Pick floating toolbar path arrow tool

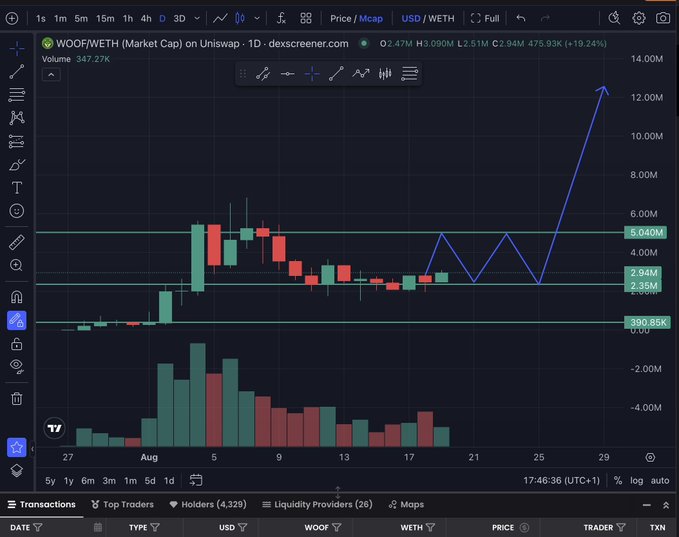point(361,74)
